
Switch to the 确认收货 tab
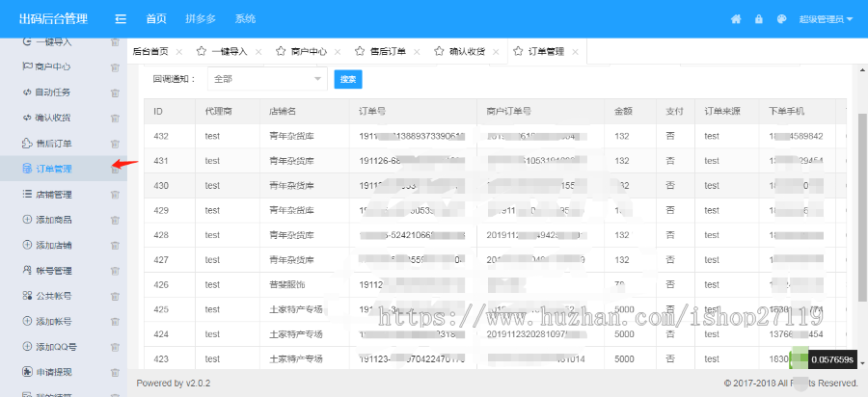point(467,52)
